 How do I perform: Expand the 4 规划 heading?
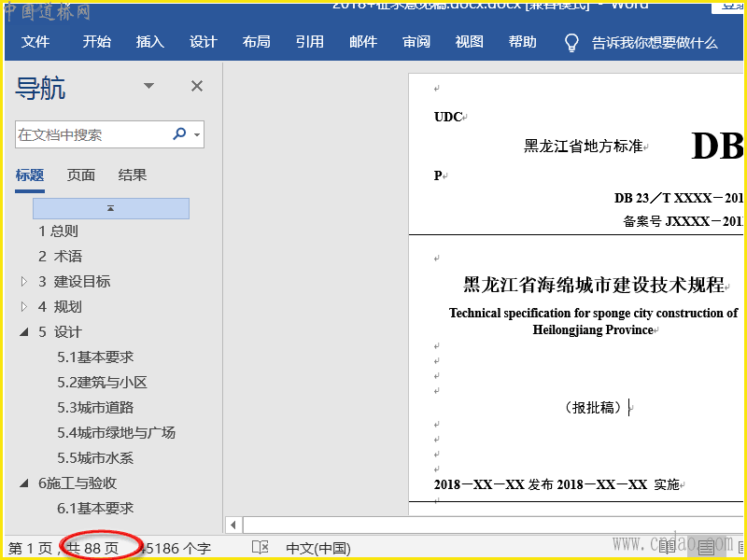[x=24, y=307]
